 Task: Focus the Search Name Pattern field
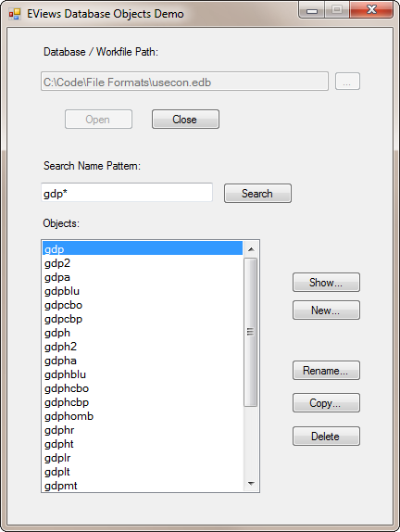tap(127, 193)
